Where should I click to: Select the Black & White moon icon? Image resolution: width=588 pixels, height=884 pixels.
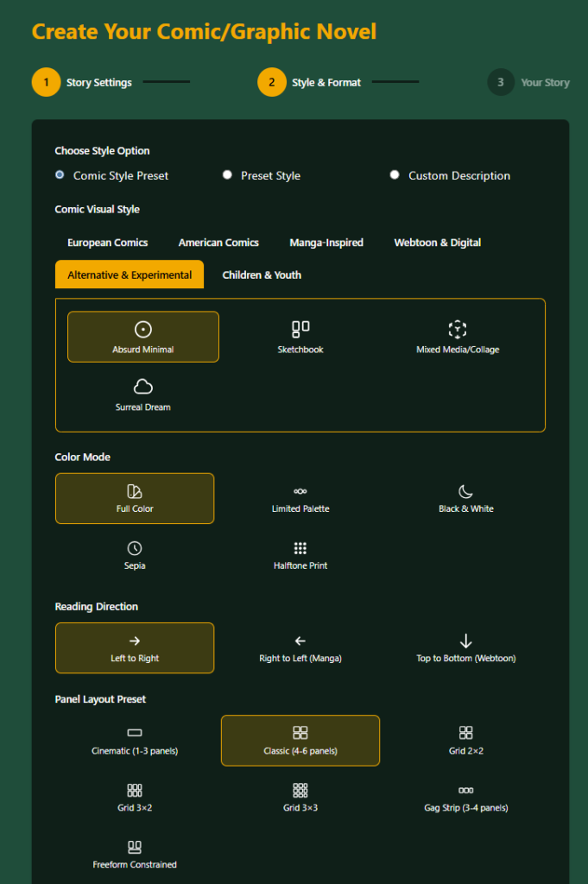(465, 491)
